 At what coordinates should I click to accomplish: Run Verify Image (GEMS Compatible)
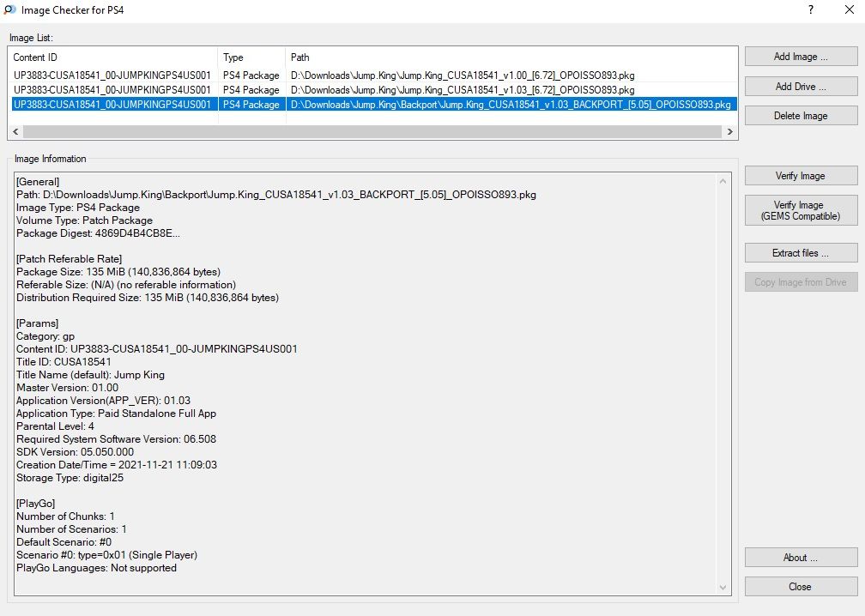click(801, 210)
